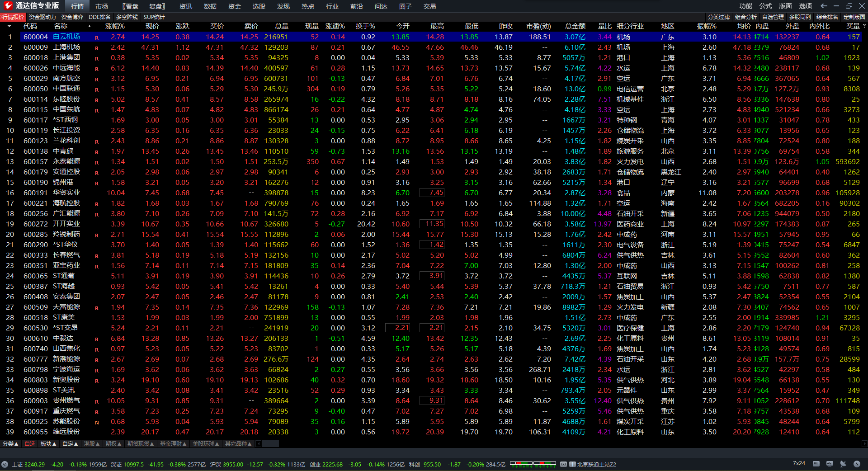868x471 pixels.
Task: Click the 7x24 label in status bar
Action: (799, 463)
